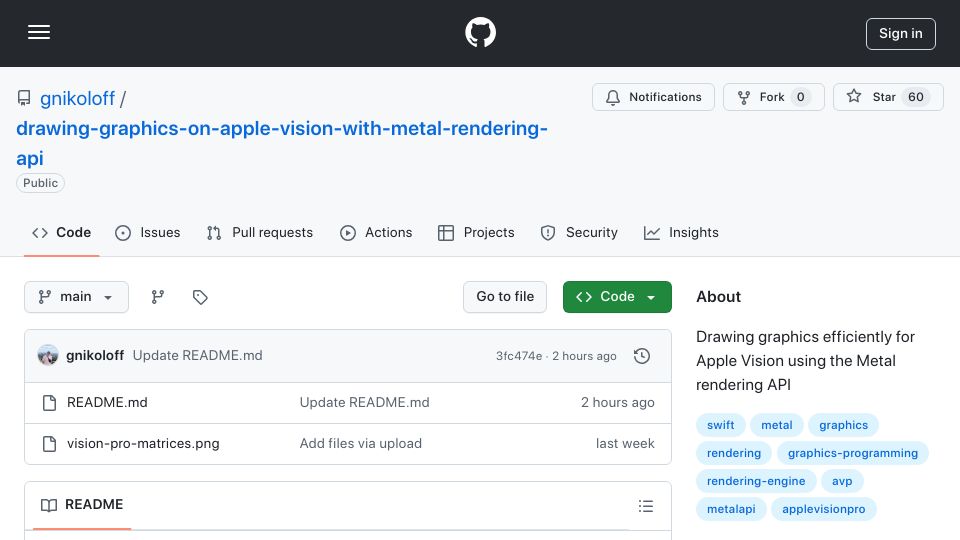Open the Pull requests tab
The image size is (960, 540).
(260, 233)
